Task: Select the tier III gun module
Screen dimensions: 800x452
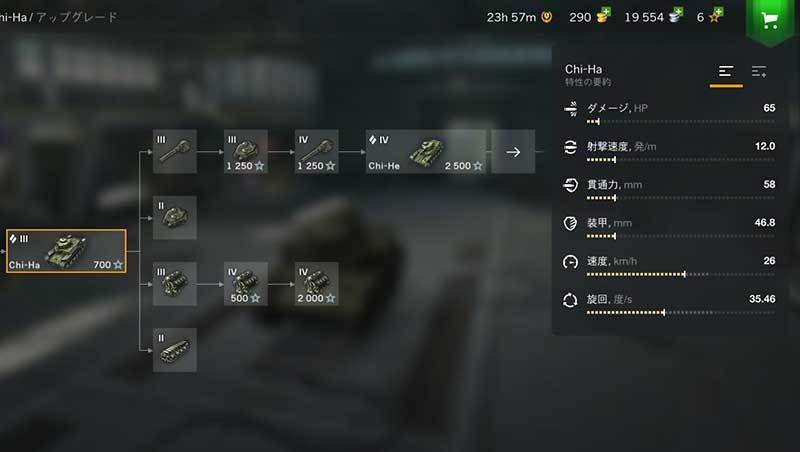Action: pyautogui.click(x=174, y=152)
